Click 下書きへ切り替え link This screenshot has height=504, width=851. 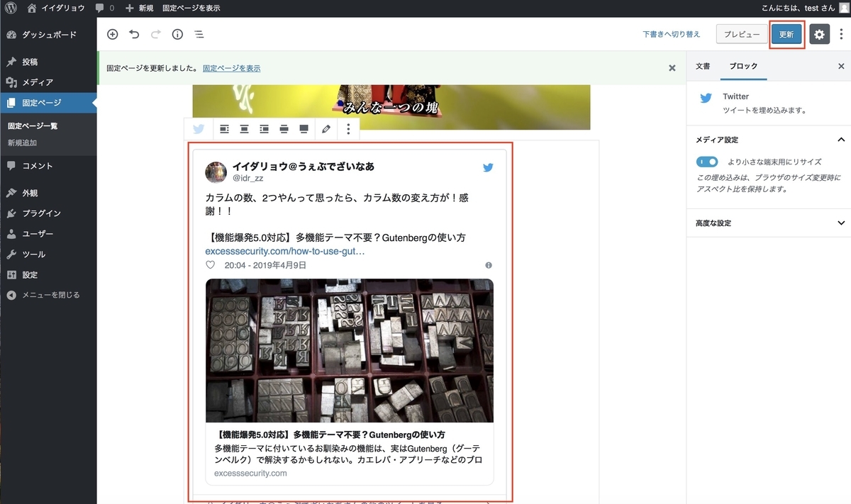tap(672, 34)
